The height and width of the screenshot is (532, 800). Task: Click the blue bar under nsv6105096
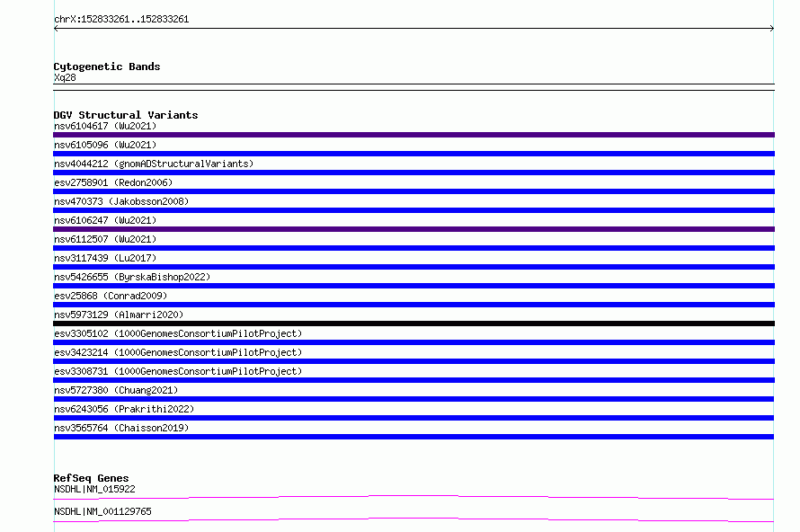[413, 154]
